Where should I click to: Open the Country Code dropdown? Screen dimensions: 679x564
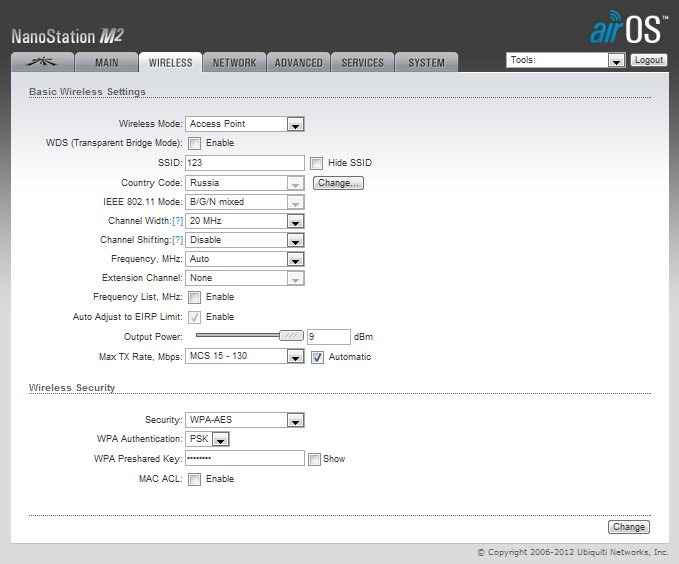pos(245,183)
